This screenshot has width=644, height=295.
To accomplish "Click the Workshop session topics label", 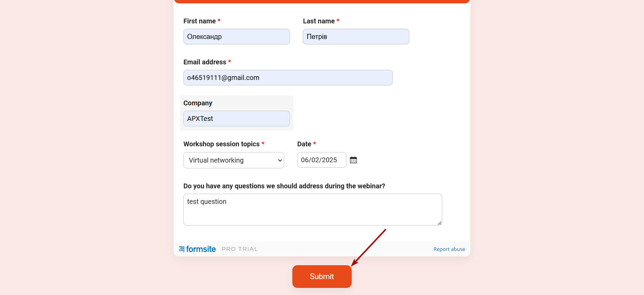I will coord(221,144).
